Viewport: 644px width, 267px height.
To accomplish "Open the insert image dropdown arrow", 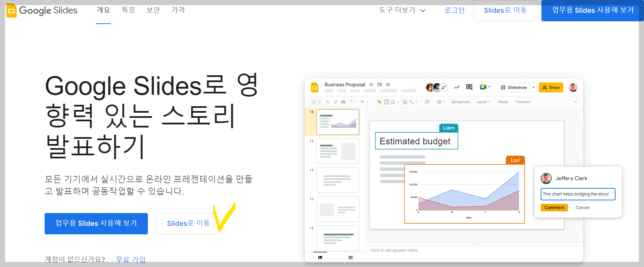I will 398,102.
